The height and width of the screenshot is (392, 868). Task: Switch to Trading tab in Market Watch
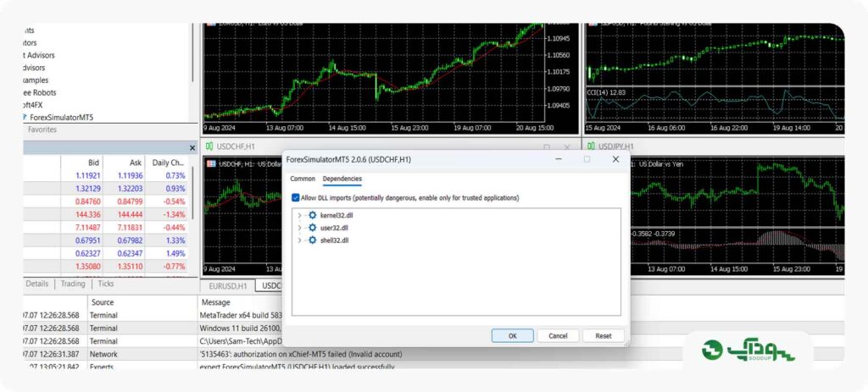[73, 284]
